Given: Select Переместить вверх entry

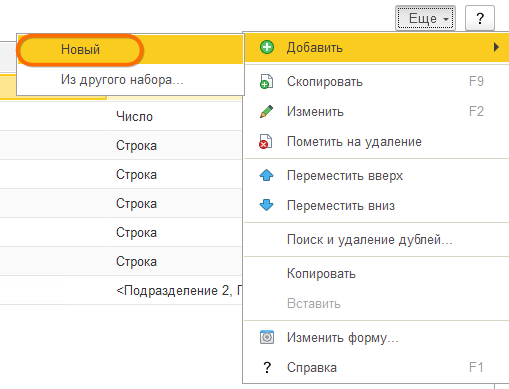Looking at the screenshot, I should 377,175.
